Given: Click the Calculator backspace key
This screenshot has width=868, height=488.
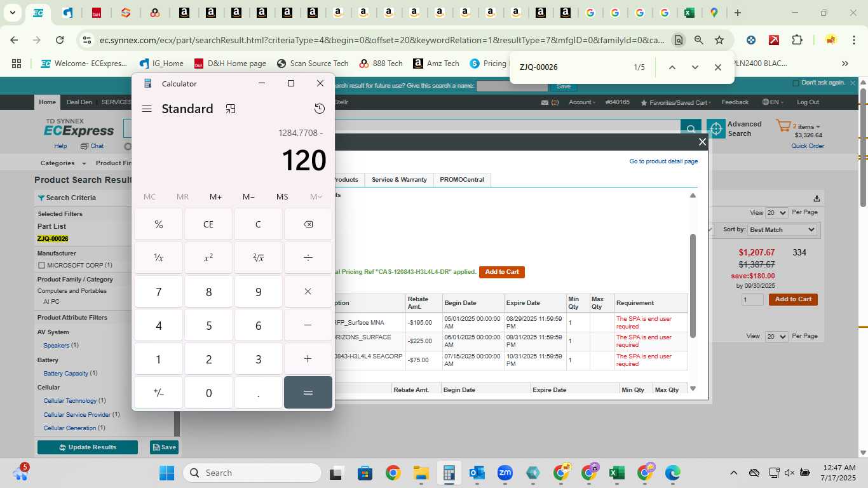Looking at the screenshot, I should click(x=308, y=224).
